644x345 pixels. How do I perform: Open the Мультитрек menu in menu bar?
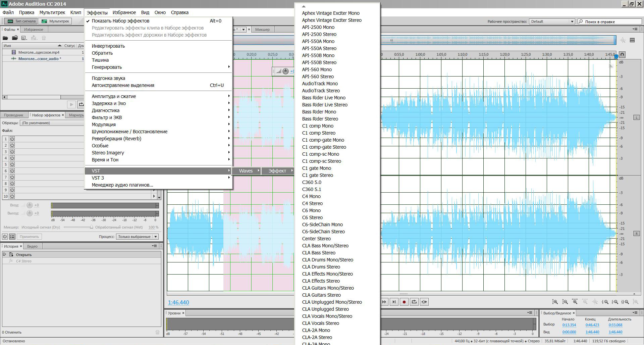point(52,12)
